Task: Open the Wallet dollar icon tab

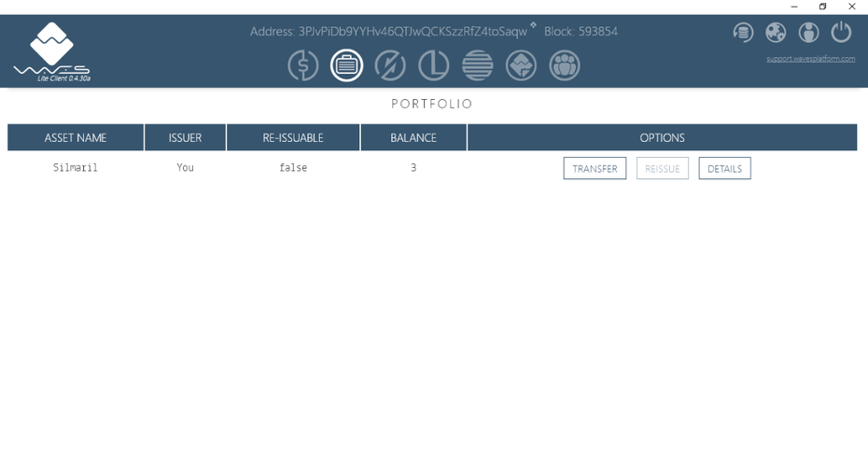Action: pyautogui.click(x=302, y=65)
